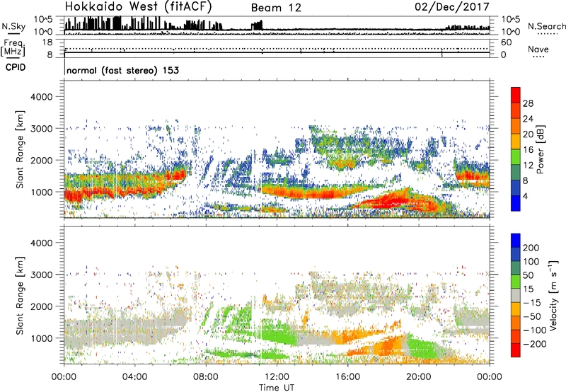Click the 'CPID' label
566x392 pixels.
point(16,67)
